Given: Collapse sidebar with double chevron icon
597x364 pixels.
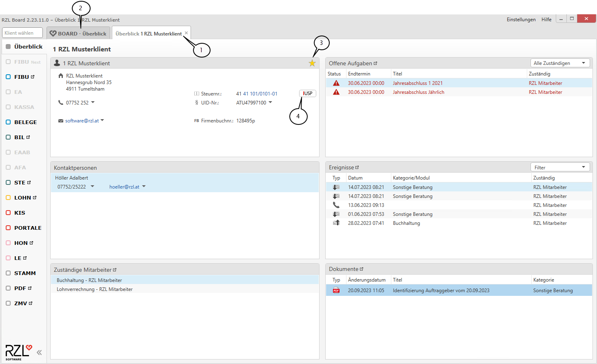Looking at the screenshot, I should pos(39,353).
